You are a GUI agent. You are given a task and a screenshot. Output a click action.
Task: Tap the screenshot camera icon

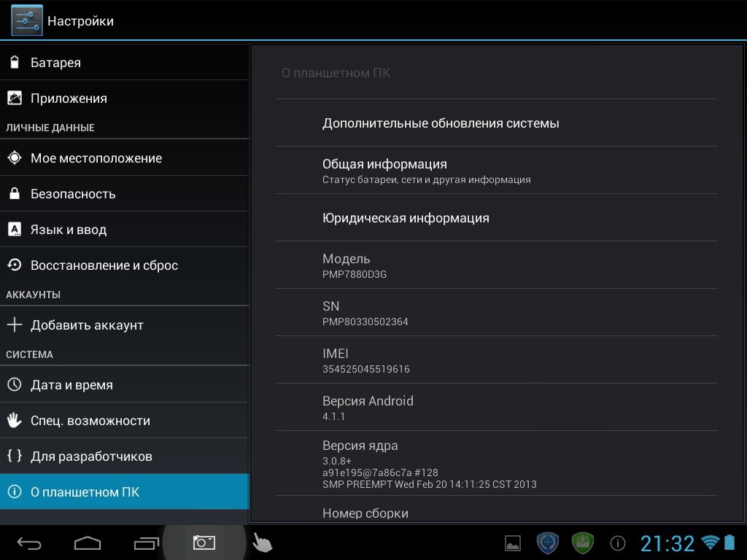click(x=204, y=542)
